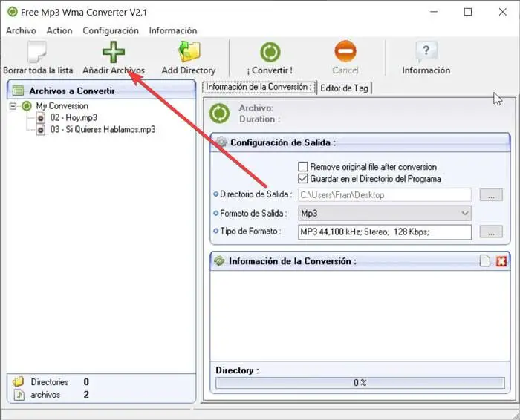Screen dimensions: 520x420
Task: Click the list icon in Archivos a Convertir header
Action: click(18, 90)
